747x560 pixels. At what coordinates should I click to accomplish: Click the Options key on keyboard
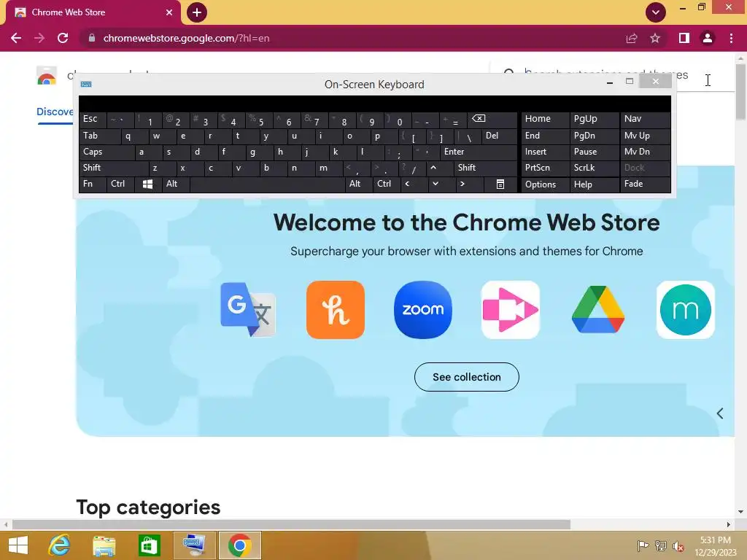pos(546,184)
